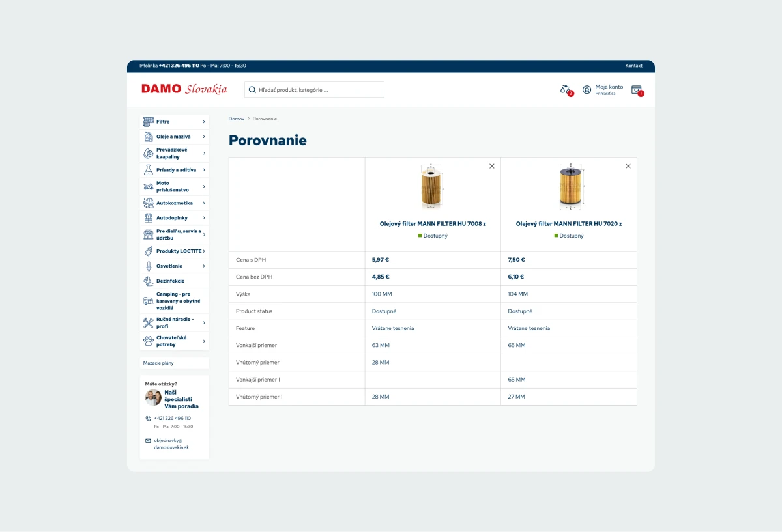
Task: Expand Autodoplnky chevron
Action: [204, 218]
